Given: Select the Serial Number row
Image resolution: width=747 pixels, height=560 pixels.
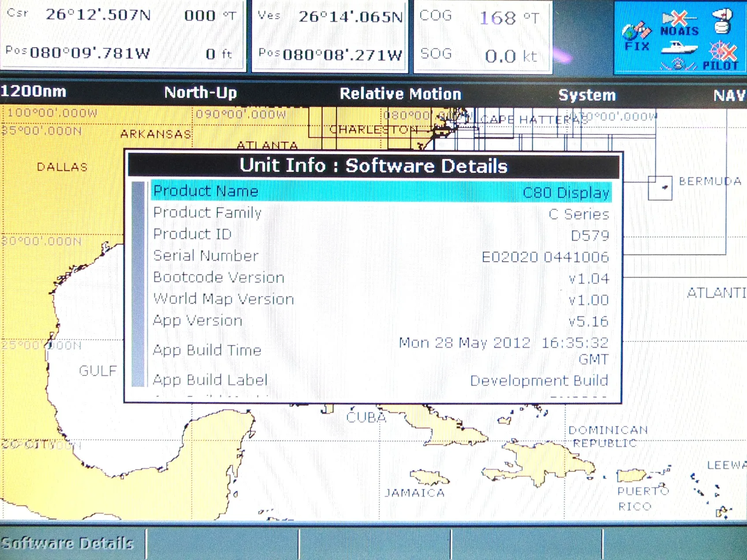Looking at the screenshot, I should 381,256.
